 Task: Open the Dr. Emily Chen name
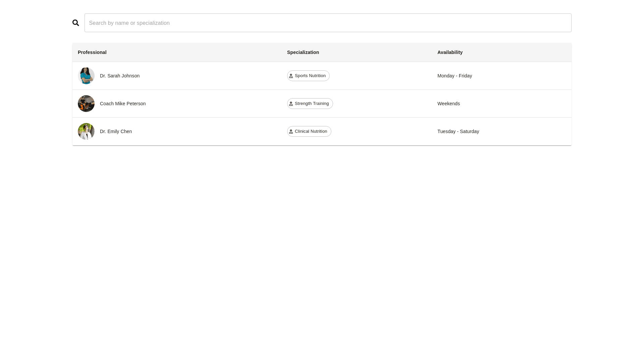[116, 131]
